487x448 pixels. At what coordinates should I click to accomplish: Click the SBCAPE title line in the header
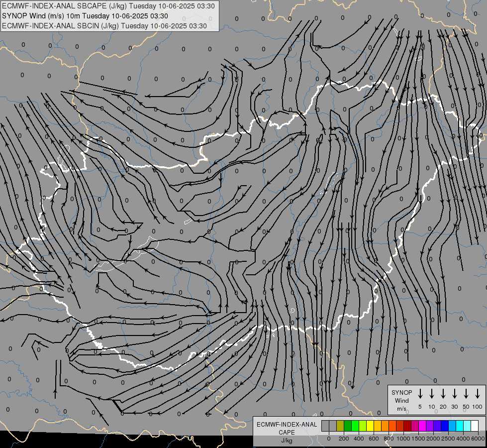coord(108,6)
